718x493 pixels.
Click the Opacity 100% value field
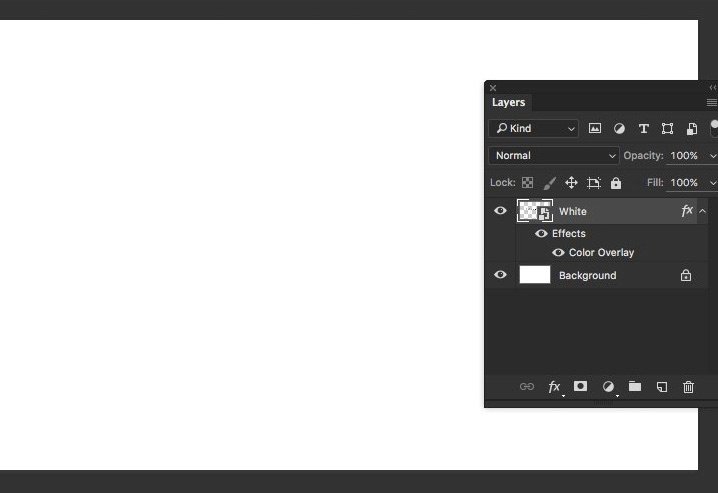point(684,156)
